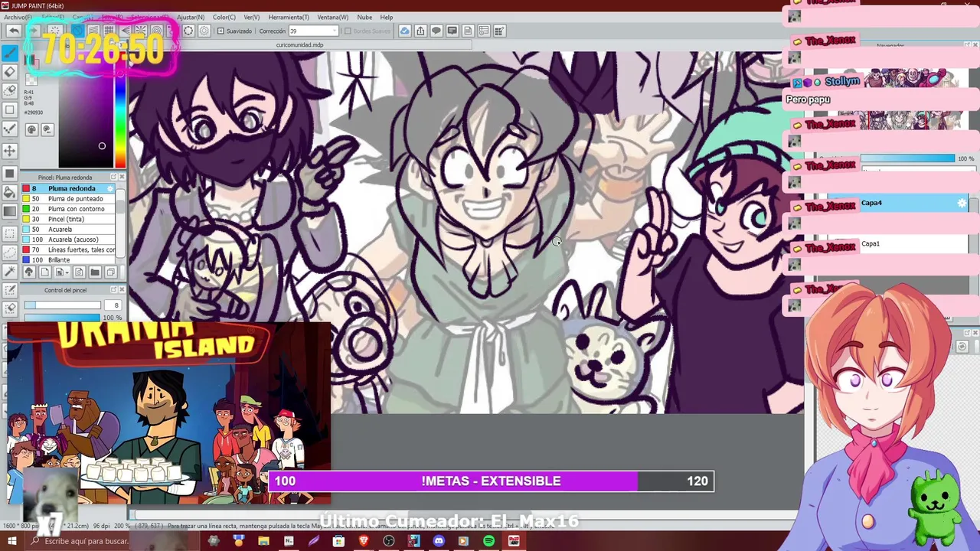Select the Lasso selection tool
The height and width of the screenshot is (551, 980).
pos(10,251)
